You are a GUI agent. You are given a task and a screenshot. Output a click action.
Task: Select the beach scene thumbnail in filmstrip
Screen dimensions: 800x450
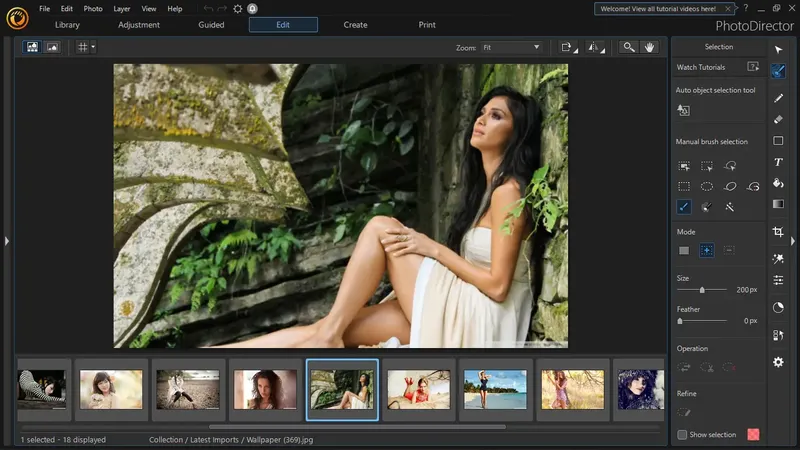[495, 389]
